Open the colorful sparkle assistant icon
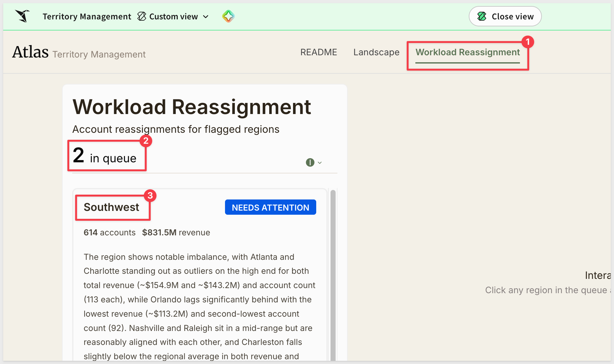614x364 pixels. click(x=228, y=16)
